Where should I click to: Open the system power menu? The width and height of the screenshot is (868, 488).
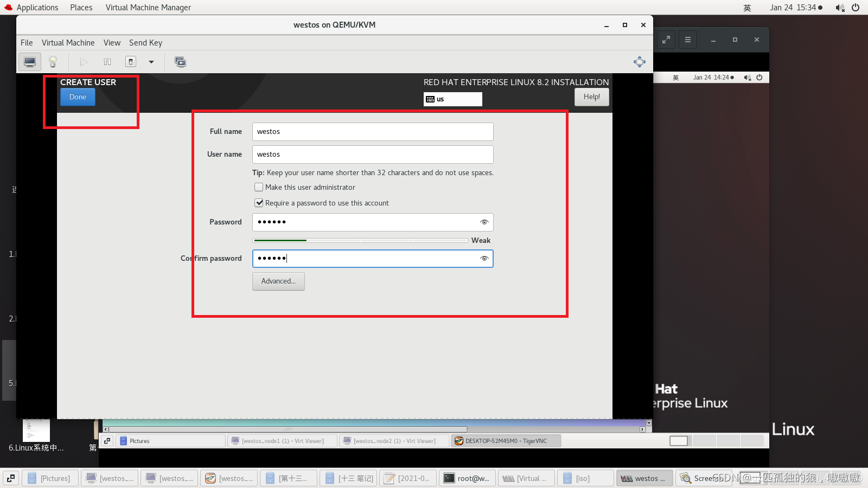pos(856,8)
